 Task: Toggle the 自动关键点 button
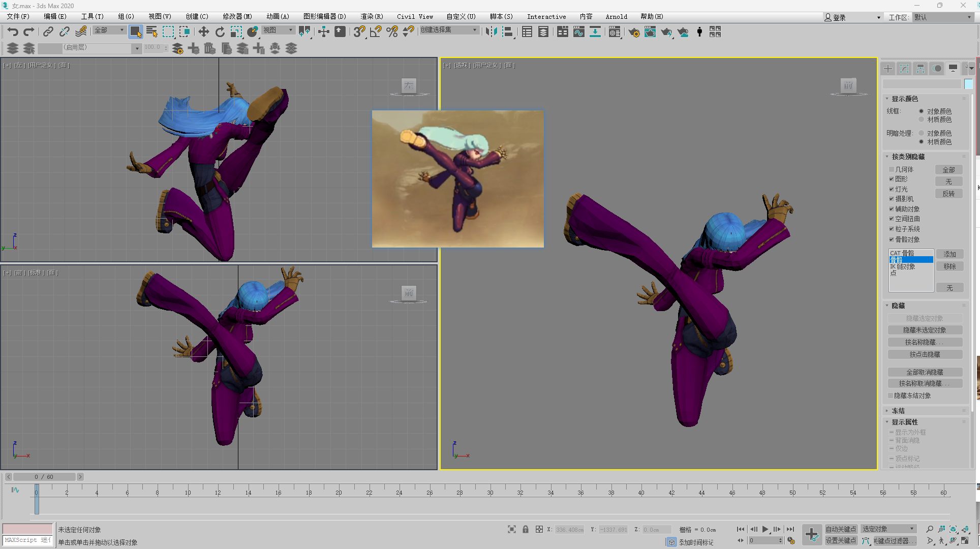pyautogui.click(x=841, y=529)
